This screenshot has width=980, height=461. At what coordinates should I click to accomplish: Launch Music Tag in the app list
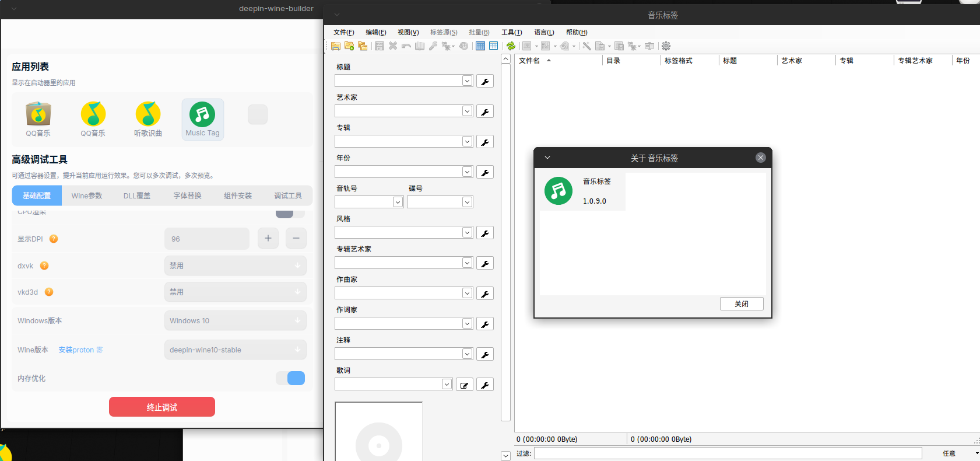[202, 119]
